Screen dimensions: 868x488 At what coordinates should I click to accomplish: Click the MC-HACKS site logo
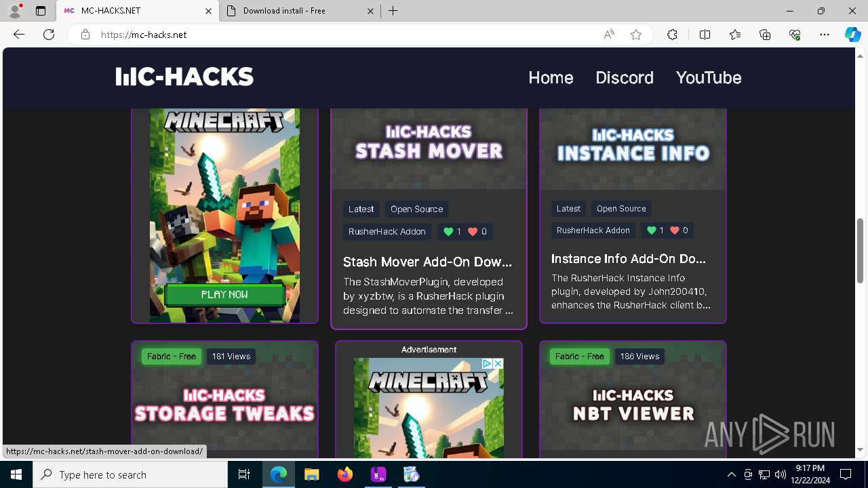click(x=184, y=77)
